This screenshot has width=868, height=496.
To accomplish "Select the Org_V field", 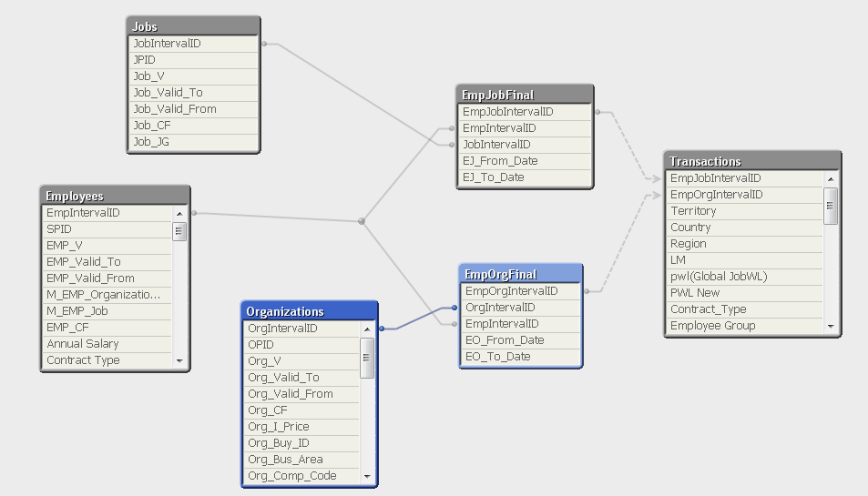I will coord(301,361).
